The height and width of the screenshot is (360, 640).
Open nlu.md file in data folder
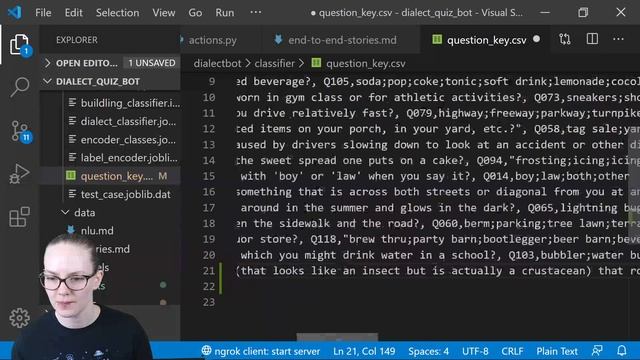click(97, 231)
